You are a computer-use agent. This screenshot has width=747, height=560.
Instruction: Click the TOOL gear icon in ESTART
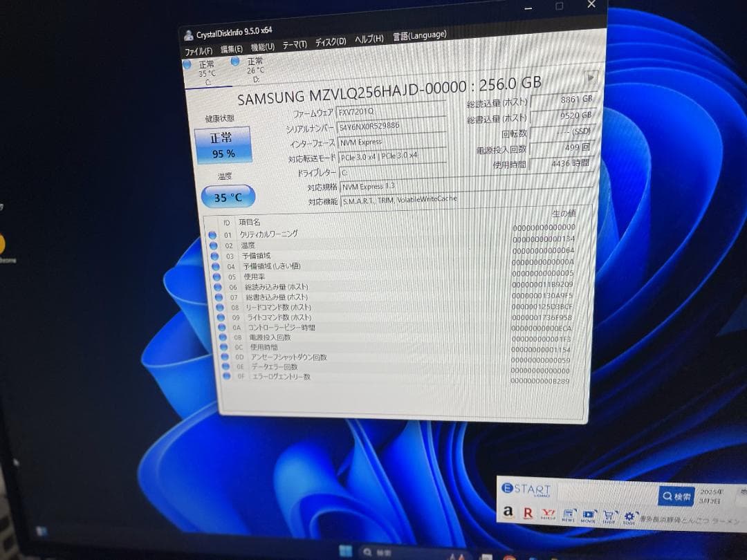(x=628, y=514)
